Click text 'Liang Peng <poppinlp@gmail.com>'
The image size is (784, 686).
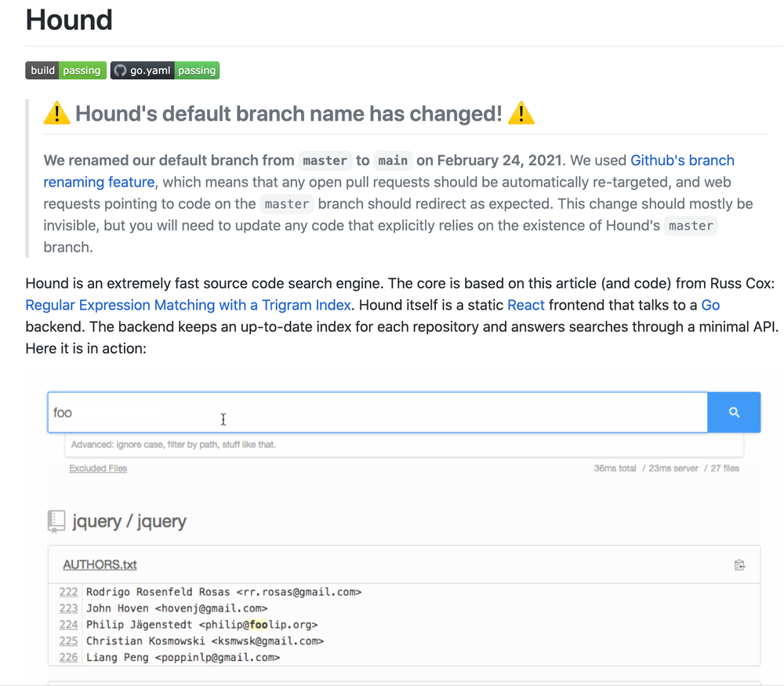(x=183, y=658)
